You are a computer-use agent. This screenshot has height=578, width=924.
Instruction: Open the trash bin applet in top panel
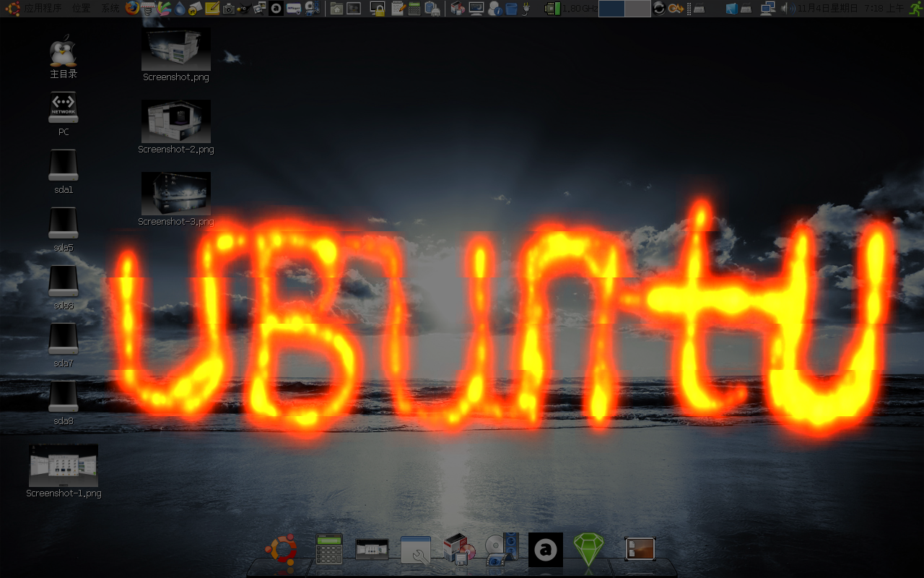click(x=512, y=9)
